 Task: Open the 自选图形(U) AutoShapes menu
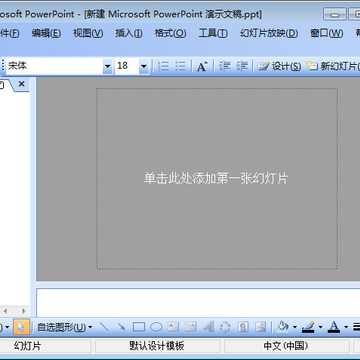pos(65,327)
